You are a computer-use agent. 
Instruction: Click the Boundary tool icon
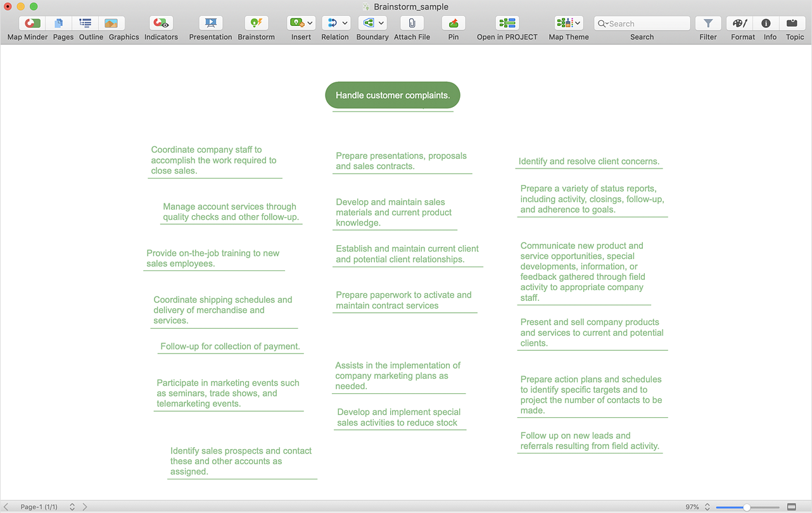367,23
